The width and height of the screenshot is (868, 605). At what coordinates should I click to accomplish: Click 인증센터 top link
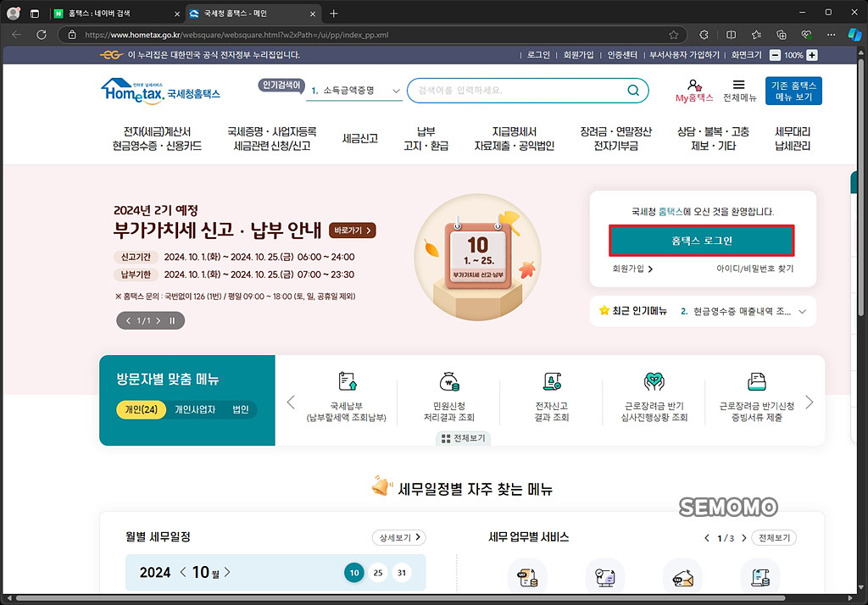pyautogui.click(x=622, y=55)
